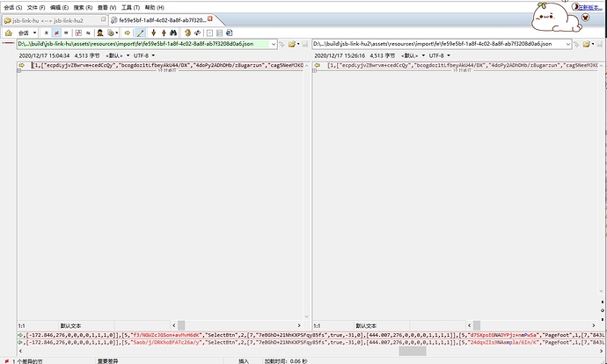Click second detail row green arrow
Viewport: 607px width, 364px height.
[20, 342]
